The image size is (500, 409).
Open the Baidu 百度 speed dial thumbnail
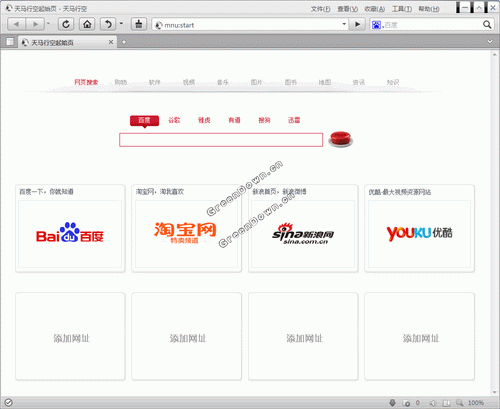point(70,234)
